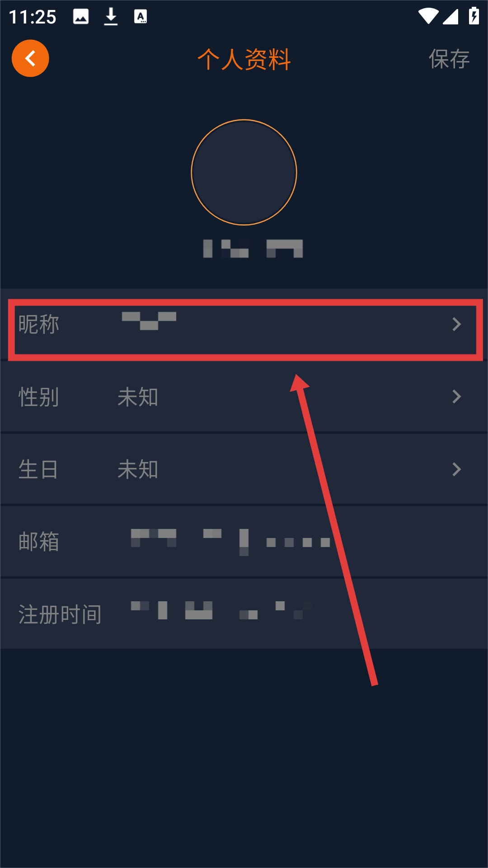Tap the Wi-Fi signal status icon
This screenshot has height=868, width=488.
(x=428, y=16)
